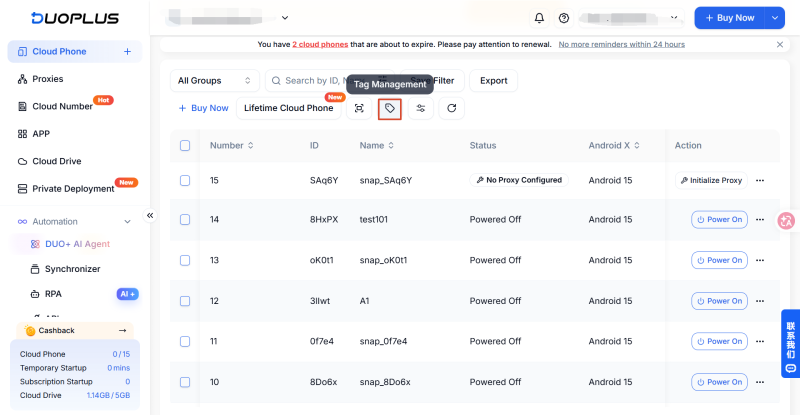Viewport: 800px width, 415px height.
Task: Check the box for row 10
Action: click(x=185, y=382)
